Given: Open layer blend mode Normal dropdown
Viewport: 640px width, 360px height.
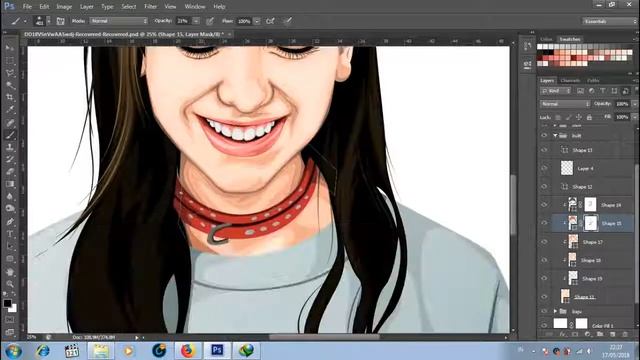Looking at the screenshot, I should (565, 104).
